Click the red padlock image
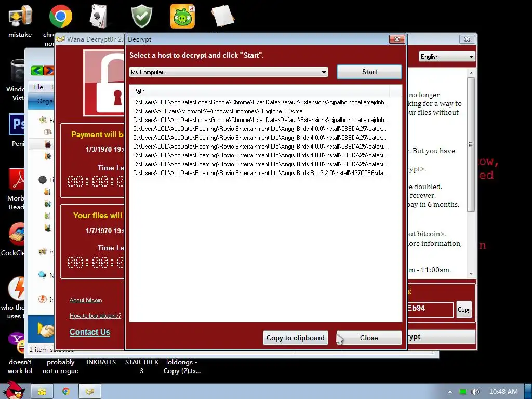The image size is (532, 399). (x=104, y=83)
